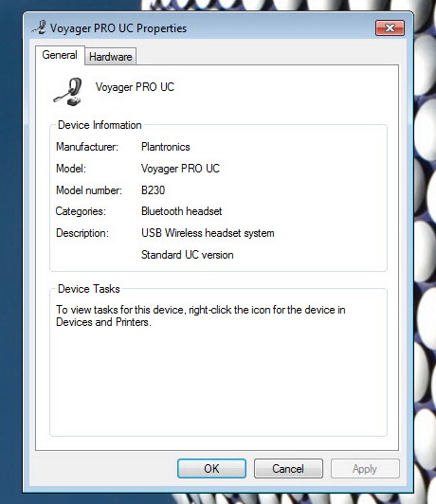Viewport: 436px width, 504px height.
Task: Click the Voyager PRO UC Properties title text
Action: point(118,28)
